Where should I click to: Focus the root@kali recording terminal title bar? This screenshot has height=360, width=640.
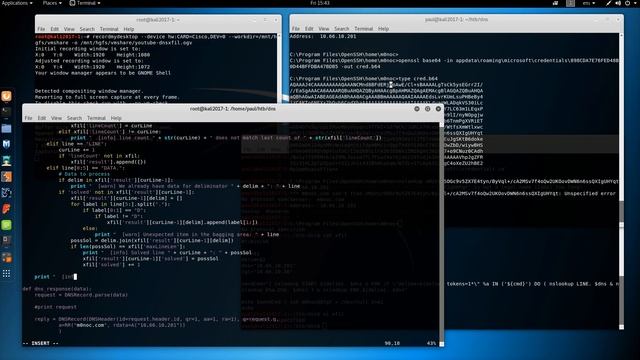158,20
